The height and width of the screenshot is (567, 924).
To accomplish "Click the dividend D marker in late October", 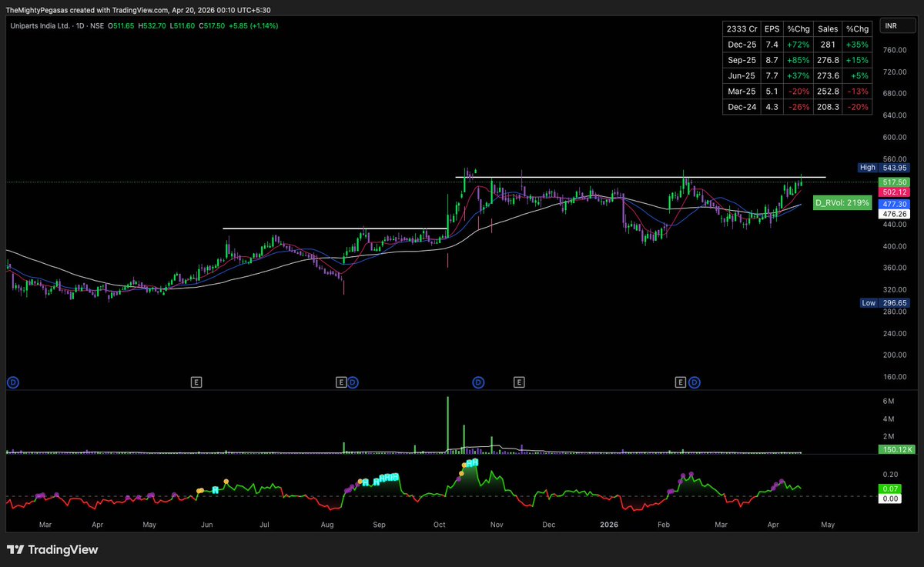I will click(x=478, y=382).
